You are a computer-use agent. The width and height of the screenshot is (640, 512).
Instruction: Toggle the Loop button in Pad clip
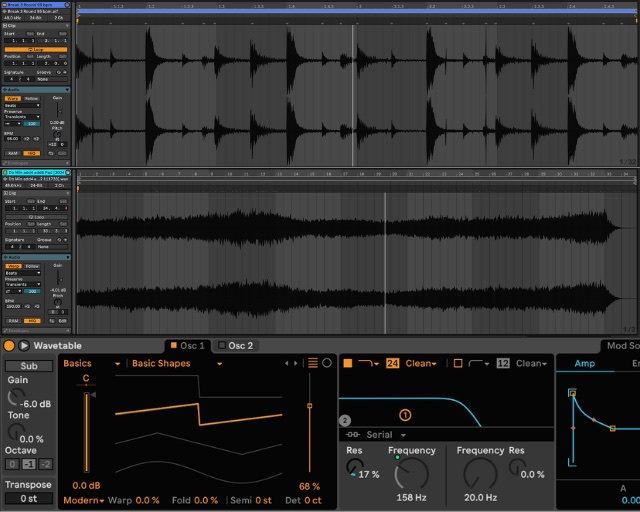pyautogui.click(x=36, y=217)
